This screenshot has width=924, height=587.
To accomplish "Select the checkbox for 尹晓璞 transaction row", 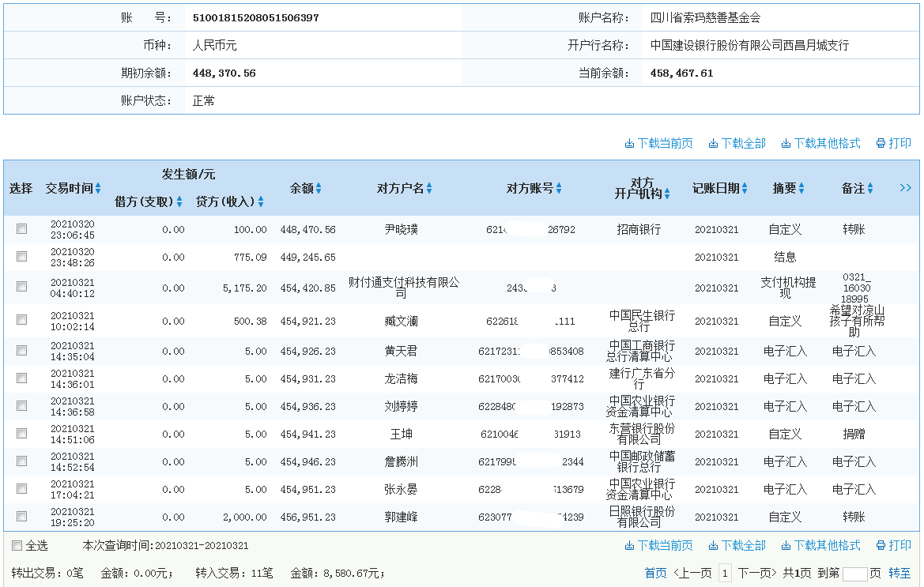I will coord(21,228).
